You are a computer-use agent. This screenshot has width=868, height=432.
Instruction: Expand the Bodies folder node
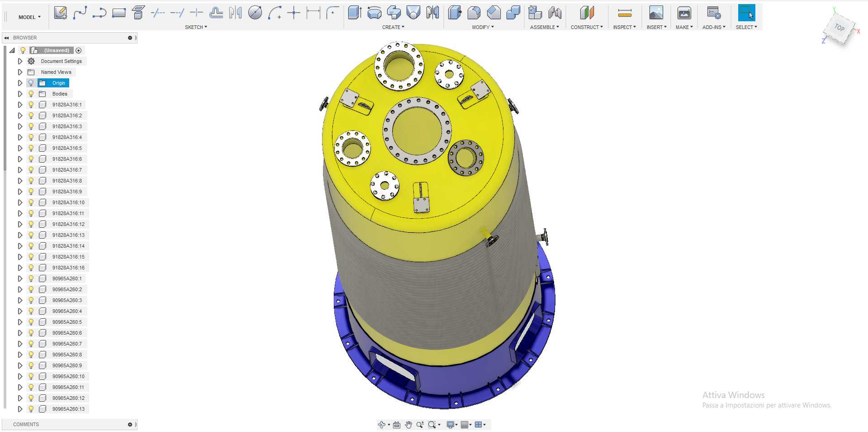click(20, 94)
